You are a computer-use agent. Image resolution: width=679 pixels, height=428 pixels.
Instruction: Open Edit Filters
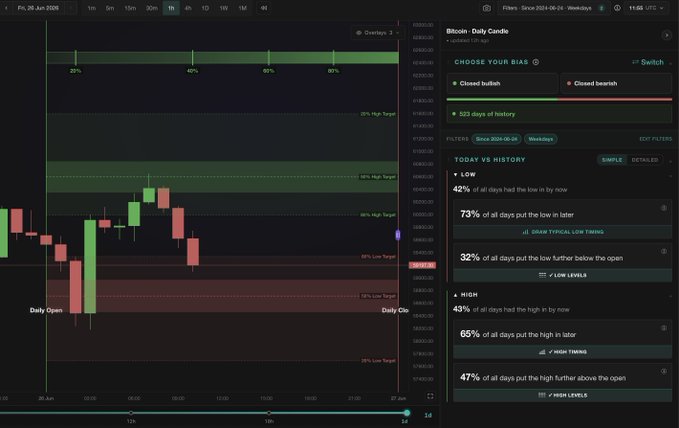pos(656,139)
